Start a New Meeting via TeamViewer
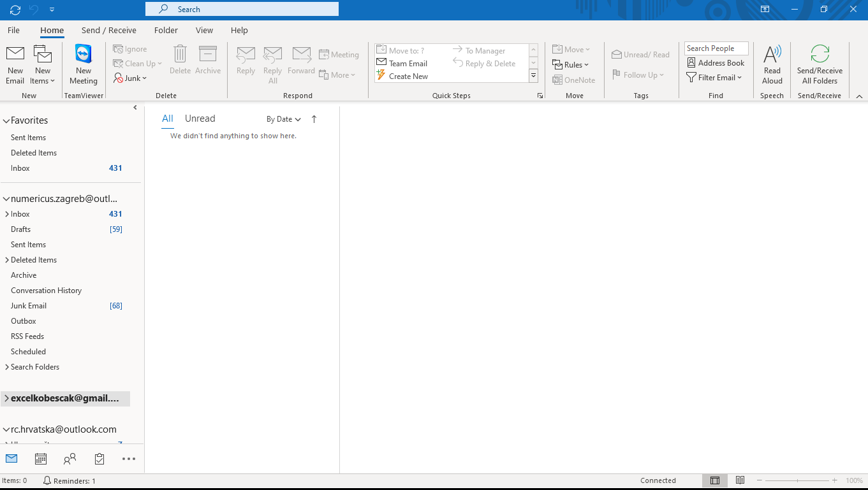The width and height of the screenshot is (868, 490). (x=83, y=64)
